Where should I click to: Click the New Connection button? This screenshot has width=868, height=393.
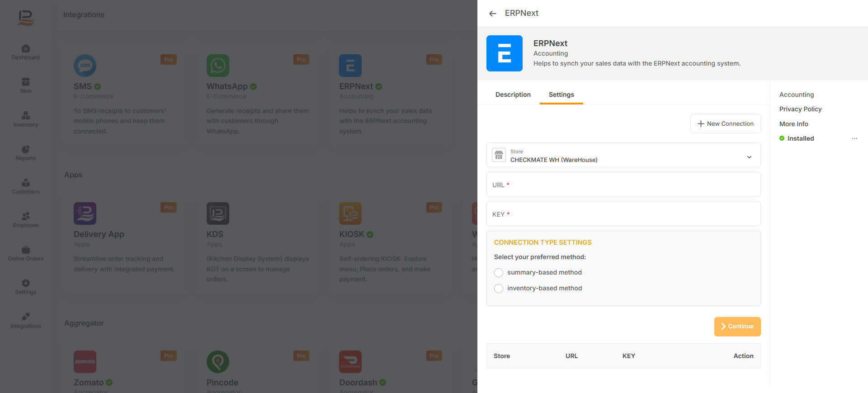click(726, 124)
